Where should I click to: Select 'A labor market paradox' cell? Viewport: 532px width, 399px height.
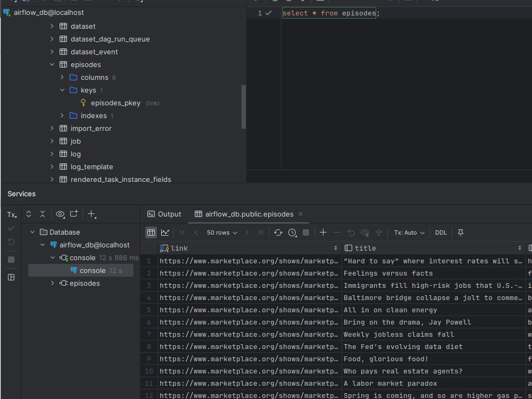433,383
